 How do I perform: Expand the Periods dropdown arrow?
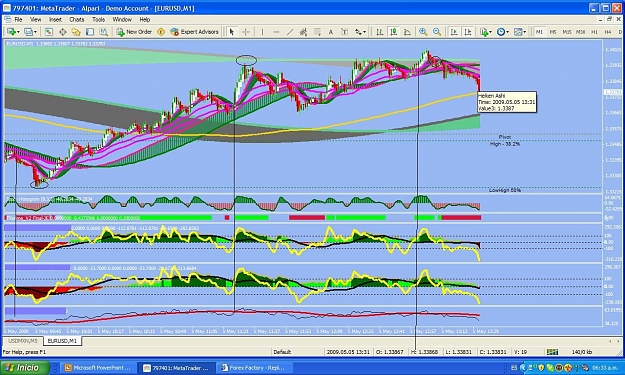click(x=507, y=32)
